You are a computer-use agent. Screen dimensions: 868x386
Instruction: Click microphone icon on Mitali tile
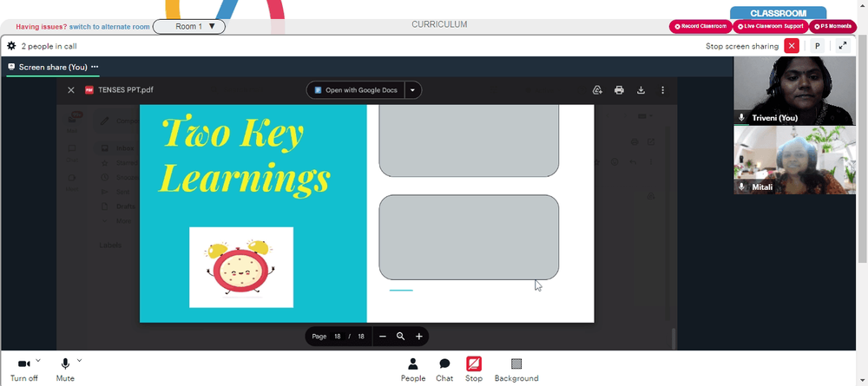[742, 186]
